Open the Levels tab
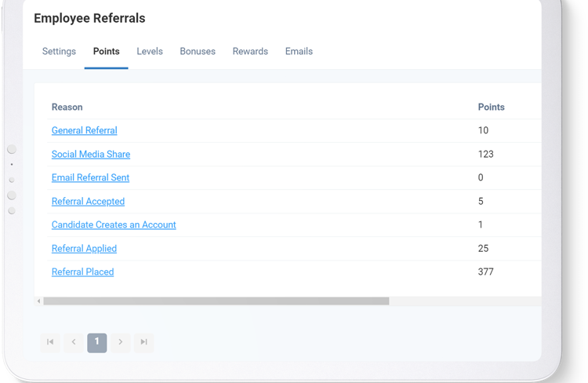 [x=150, y=52]
